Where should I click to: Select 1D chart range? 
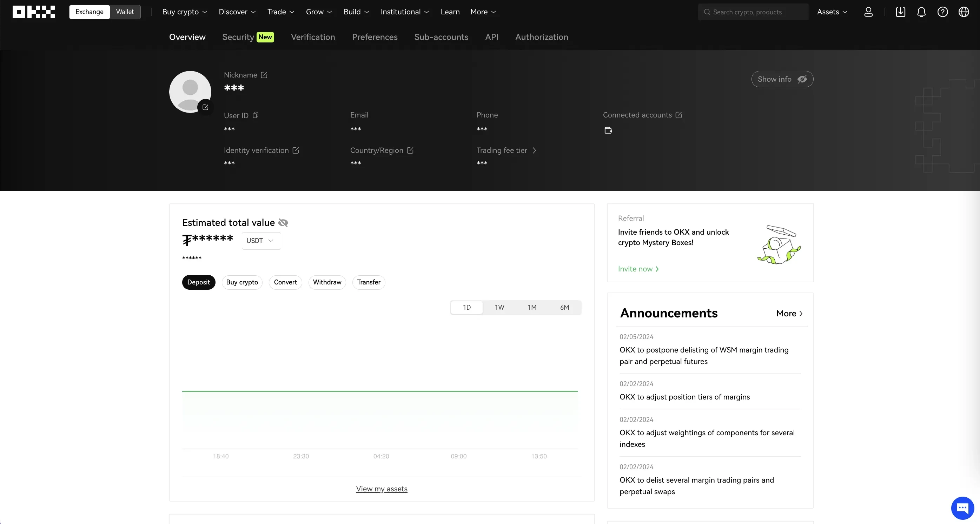(467, 307)
